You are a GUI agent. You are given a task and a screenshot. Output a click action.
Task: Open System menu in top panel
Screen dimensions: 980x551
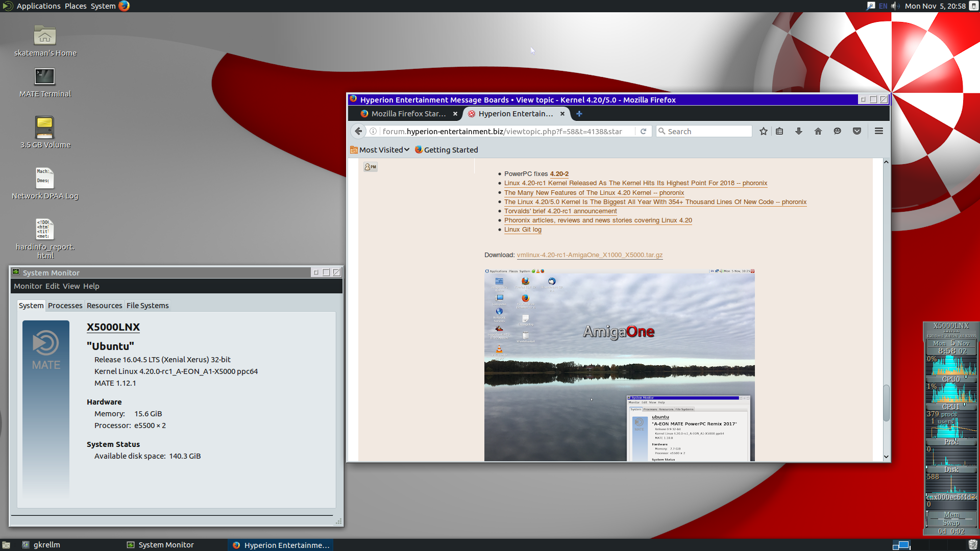click(x=103, y=6)
